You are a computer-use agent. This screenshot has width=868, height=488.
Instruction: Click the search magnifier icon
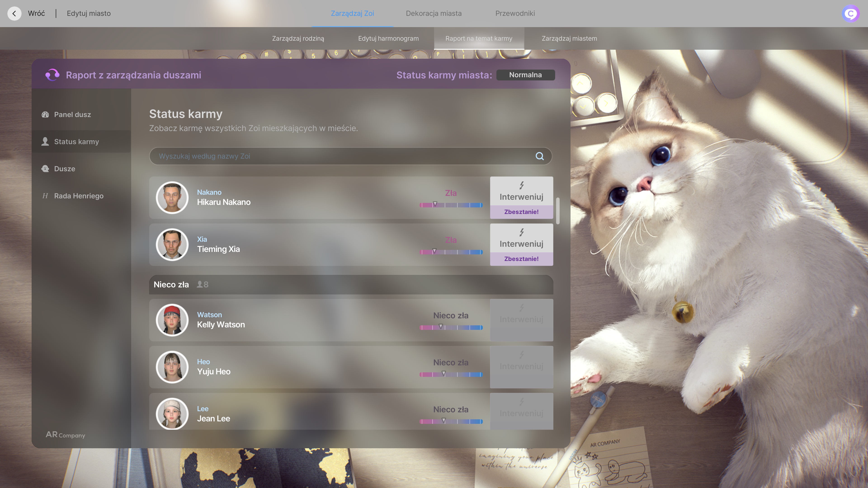tap(540, 156)
